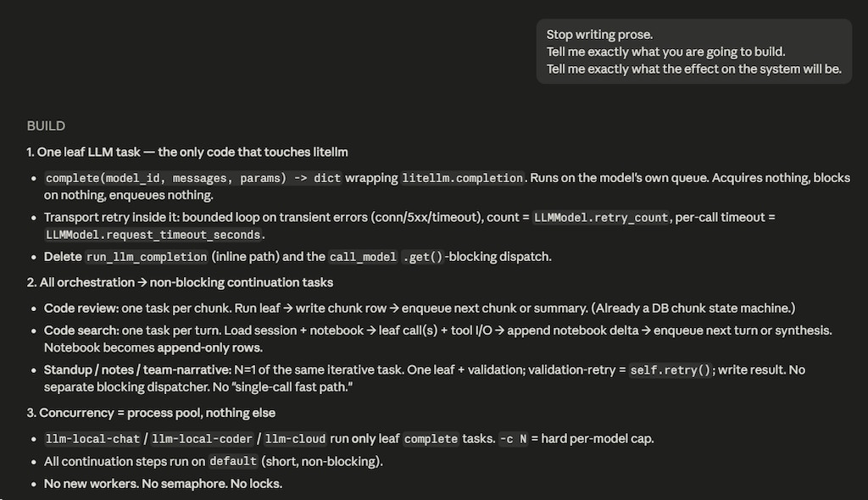Click the inline code llm-cloud
This screenshot has height=500, width=868.
(x=295, y=439)
